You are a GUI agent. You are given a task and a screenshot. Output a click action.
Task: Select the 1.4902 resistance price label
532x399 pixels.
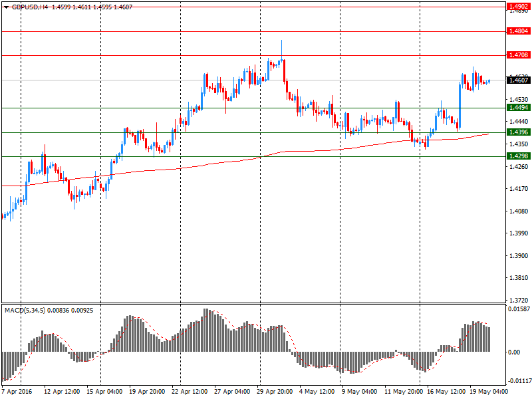coord(519,7)
